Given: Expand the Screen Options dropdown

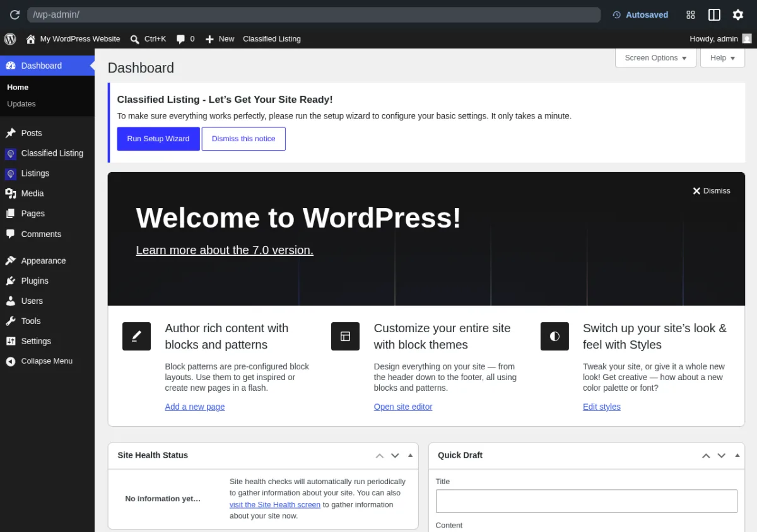Looking at the screenshot, I should click(x=655, y=57).
